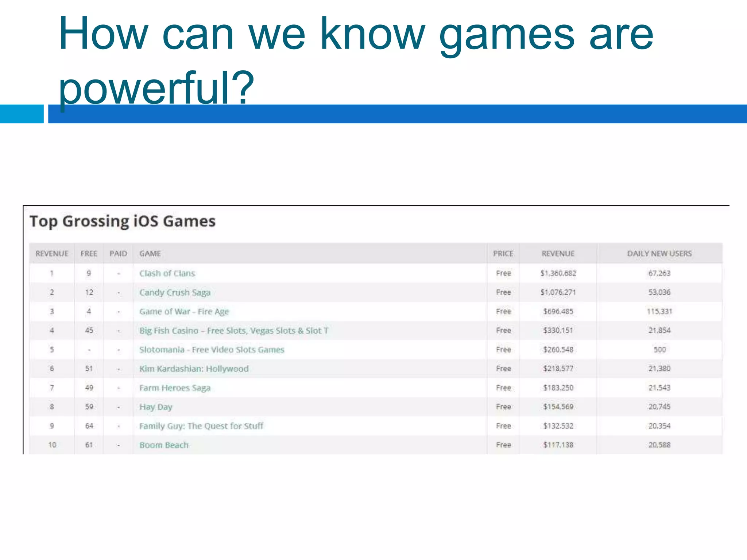Open the Hay Day game link
The width and height of the screenshot is (747, 560).
(156, 407)
